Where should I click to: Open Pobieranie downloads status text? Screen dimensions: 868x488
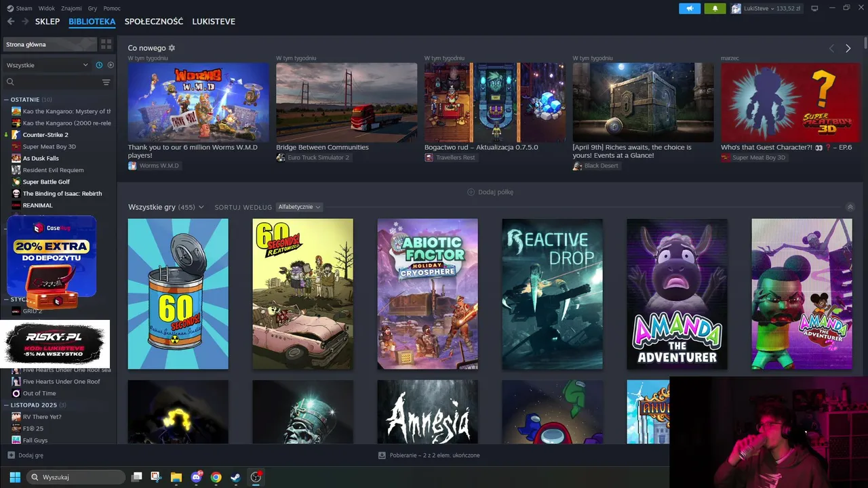(435, 455)
